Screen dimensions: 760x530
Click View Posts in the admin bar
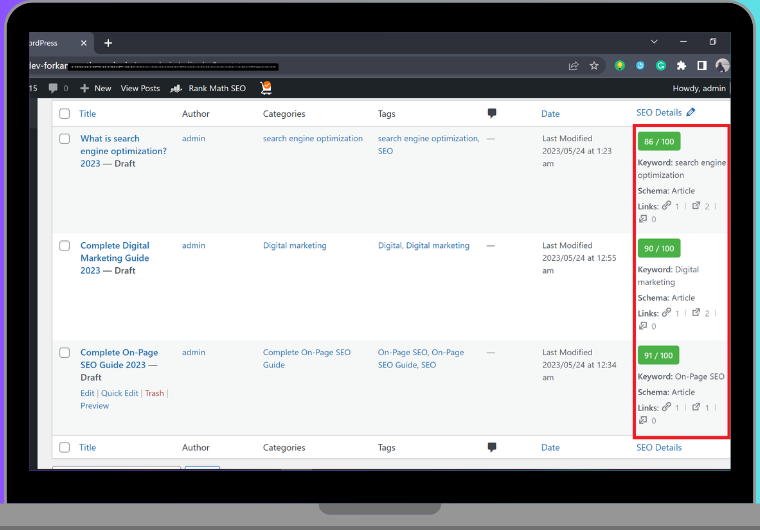pyautogui.click(x=140, y=88)
